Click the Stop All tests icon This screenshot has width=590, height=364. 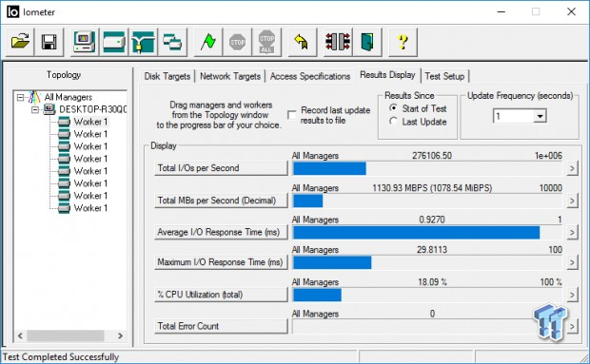point(266,42)
